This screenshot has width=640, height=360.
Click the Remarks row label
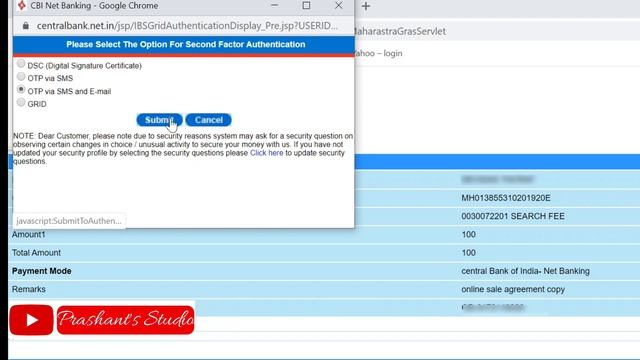coord(29,289)
